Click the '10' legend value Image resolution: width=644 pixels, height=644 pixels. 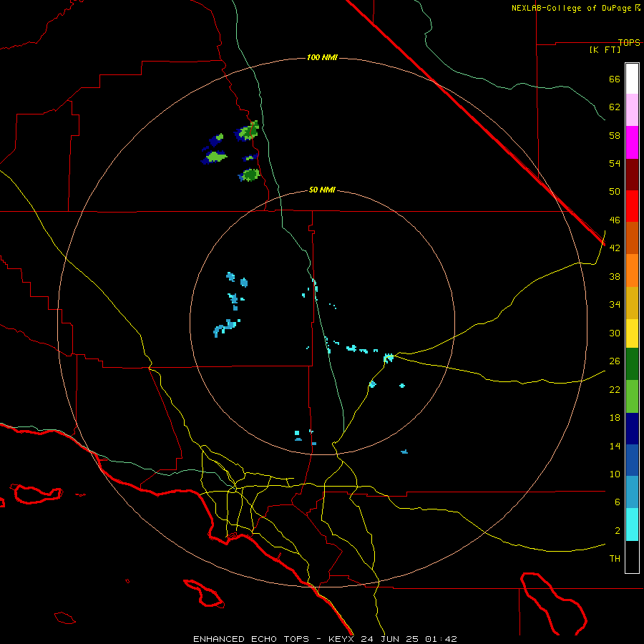pyautogui.click(x=615, y=474)
